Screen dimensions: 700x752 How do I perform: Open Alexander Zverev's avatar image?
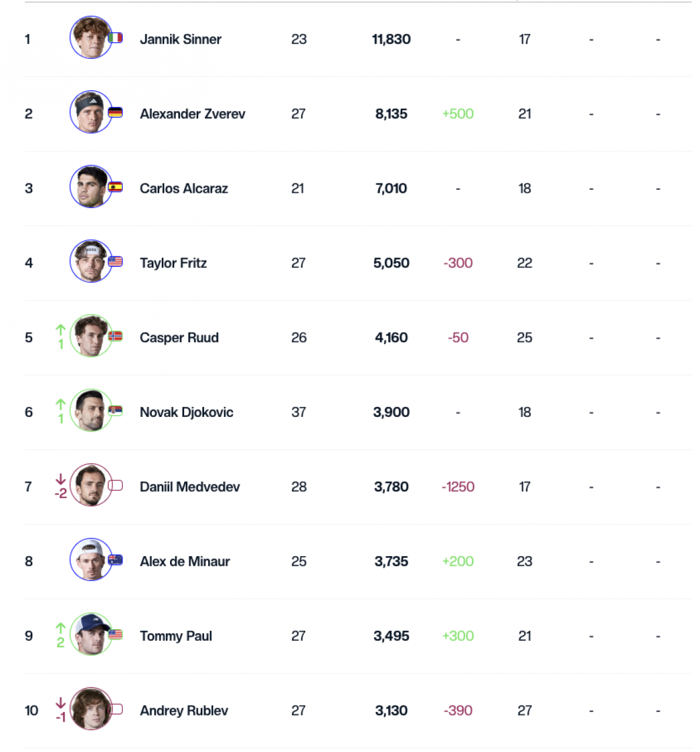click(x=91, y=112)
